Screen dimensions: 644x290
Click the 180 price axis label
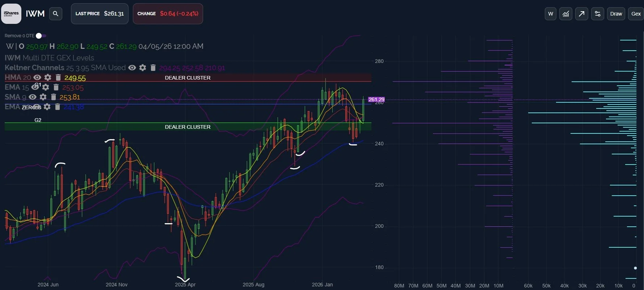coord(379,267)
